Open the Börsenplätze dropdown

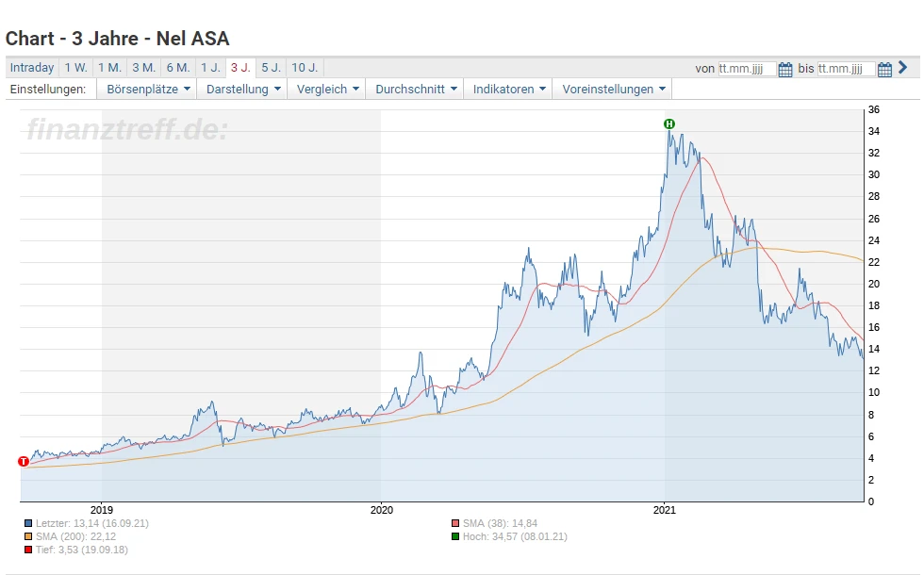click(x=147, y=89)
